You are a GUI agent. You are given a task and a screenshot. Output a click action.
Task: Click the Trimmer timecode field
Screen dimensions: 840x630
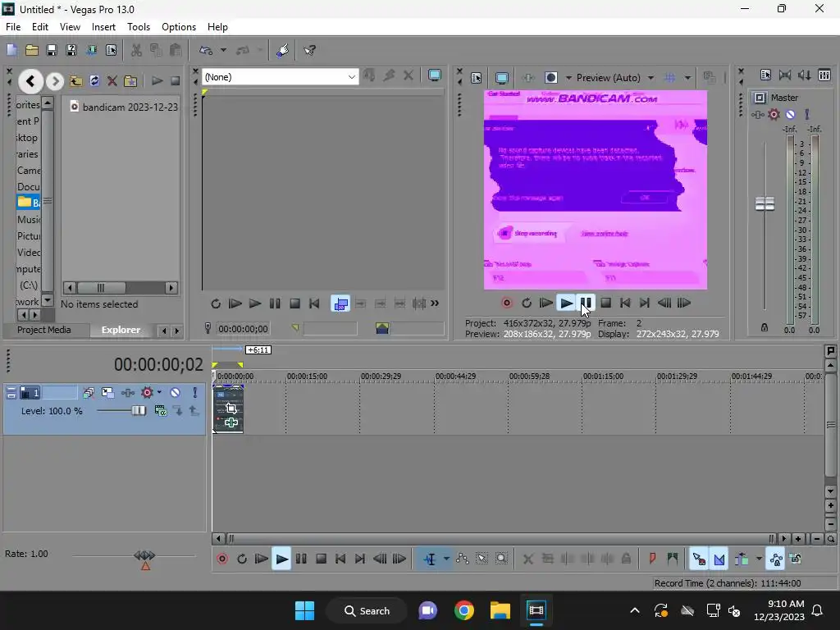coord(243,329)
